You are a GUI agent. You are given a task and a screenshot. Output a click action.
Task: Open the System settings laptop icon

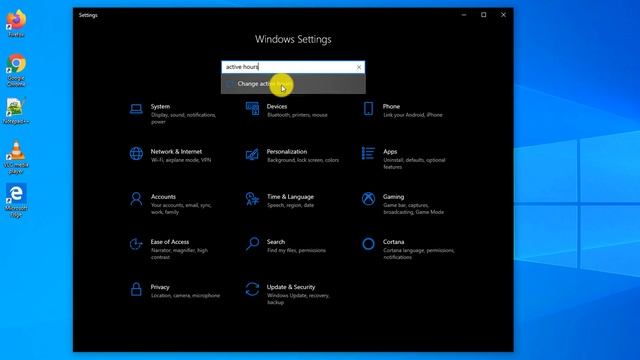(x=136, y=109)
